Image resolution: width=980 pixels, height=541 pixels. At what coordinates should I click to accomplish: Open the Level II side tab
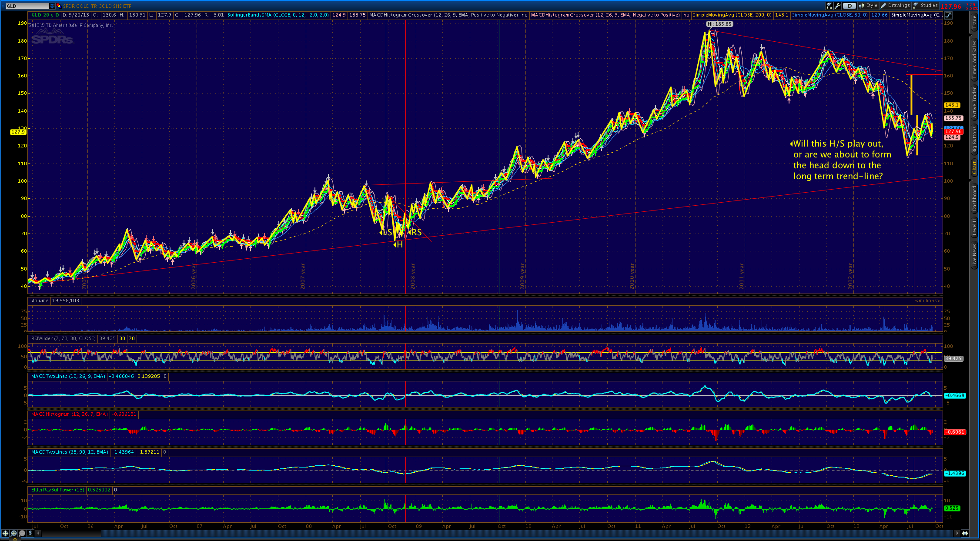click(x=975, y=227)
